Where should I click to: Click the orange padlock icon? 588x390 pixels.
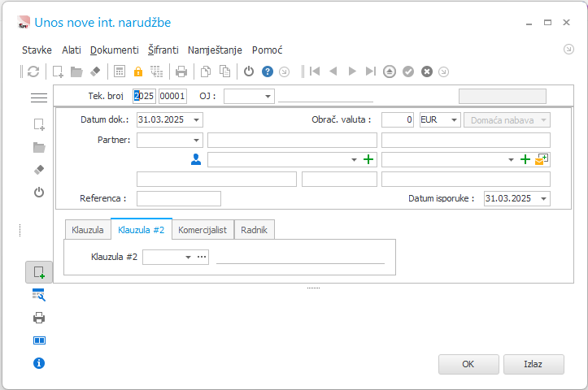click(x=138, y=71)
